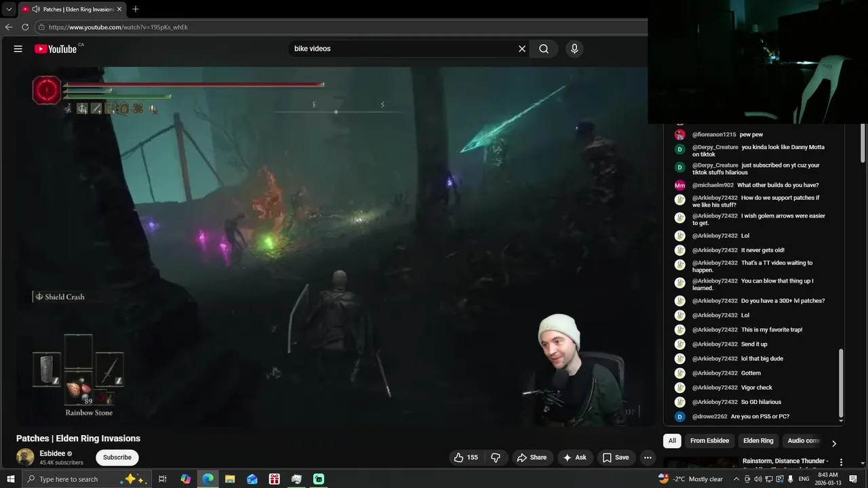Select the Elden Ring chip

point(758,441)
